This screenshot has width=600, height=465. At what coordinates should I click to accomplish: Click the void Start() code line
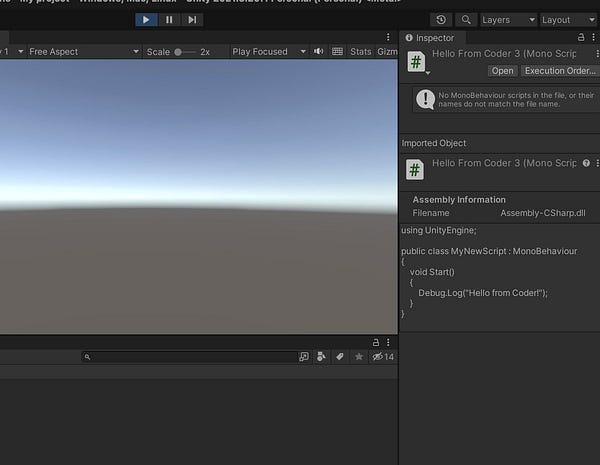click(x=432, y=272)
